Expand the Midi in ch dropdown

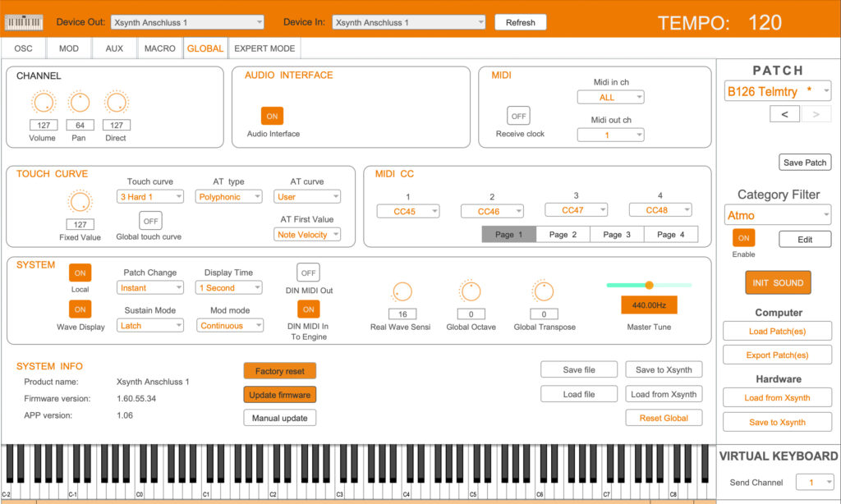pos(610,98)
